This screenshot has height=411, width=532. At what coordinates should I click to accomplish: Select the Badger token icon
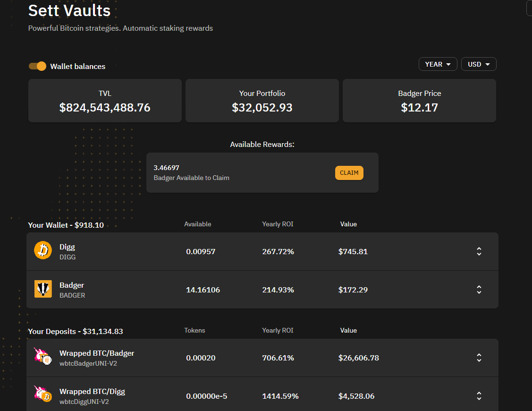coord(43,289)
